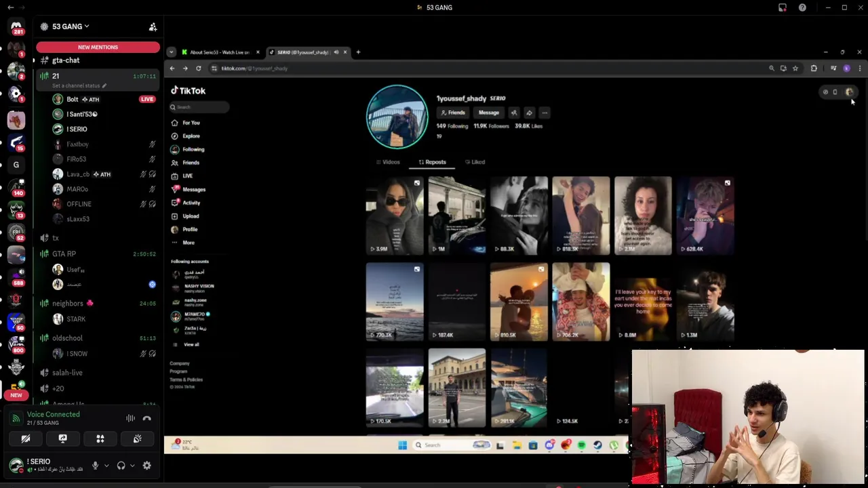Click the TikTok search field
Viewport: 868px width, 488px height.
[x=199, y=107]
